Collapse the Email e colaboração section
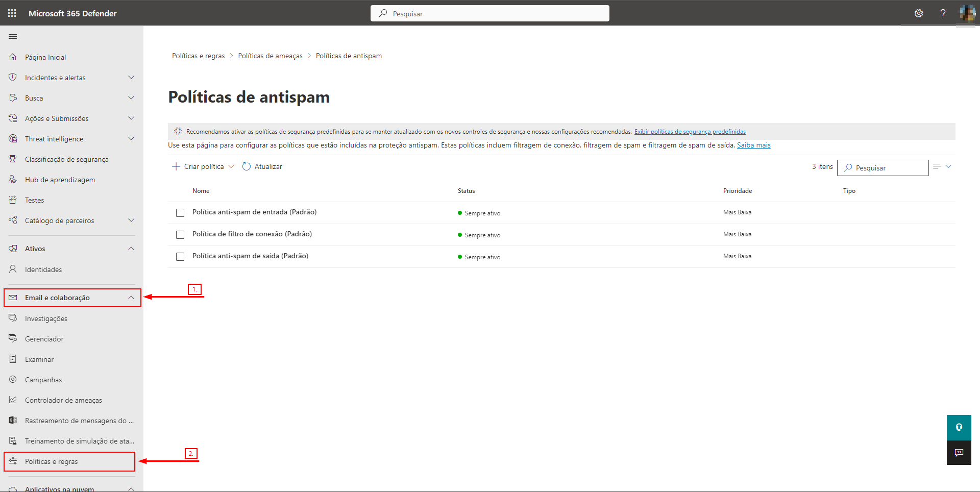Viewport: 980px width, 492px height. click(131, 298)
